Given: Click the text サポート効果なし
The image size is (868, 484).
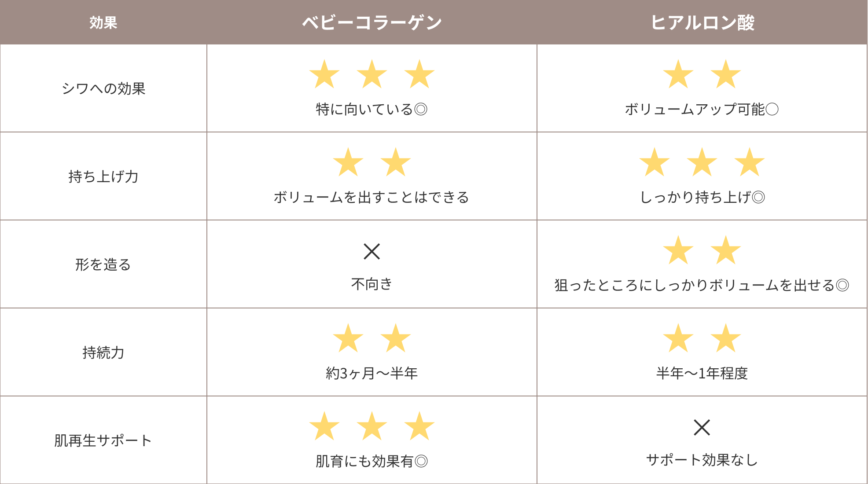Looking at the screenshot, I should click(702, 460).
